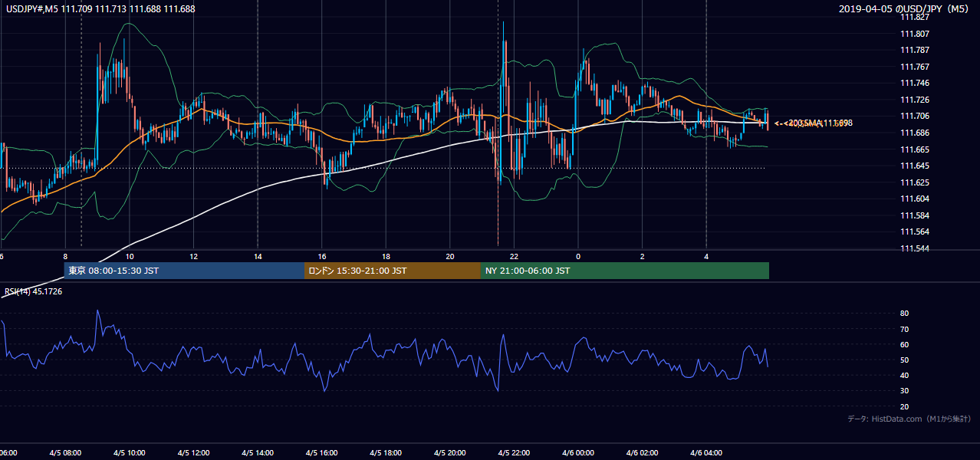This screenshot has height=460, width=980.
Task: Click RSI scale level 30
Action: tap(904, 391)
